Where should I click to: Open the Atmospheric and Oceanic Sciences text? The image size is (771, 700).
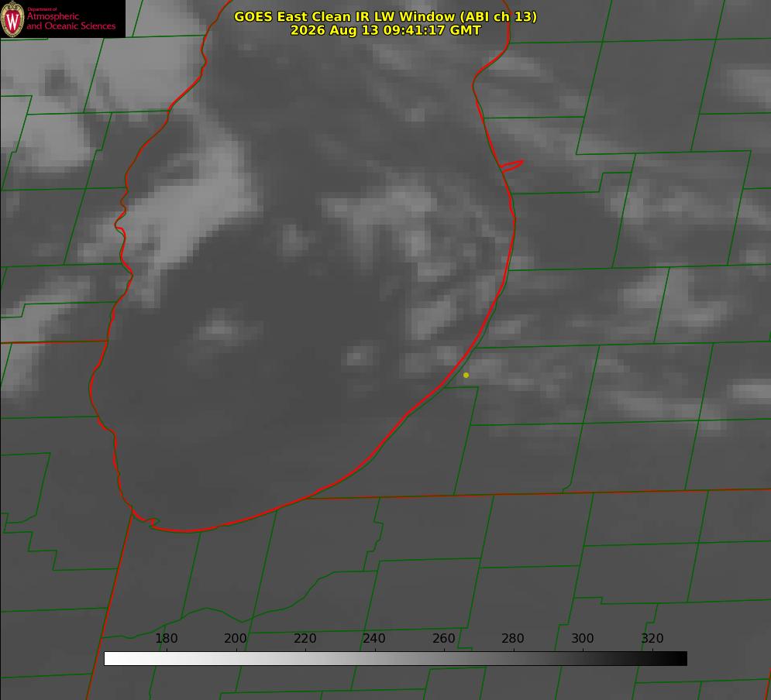71,21
